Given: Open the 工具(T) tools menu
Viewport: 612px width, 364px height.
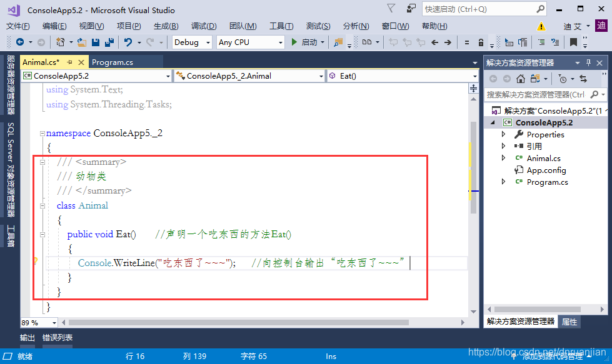Looking at the screenshot, I should (x=281, y=26).
